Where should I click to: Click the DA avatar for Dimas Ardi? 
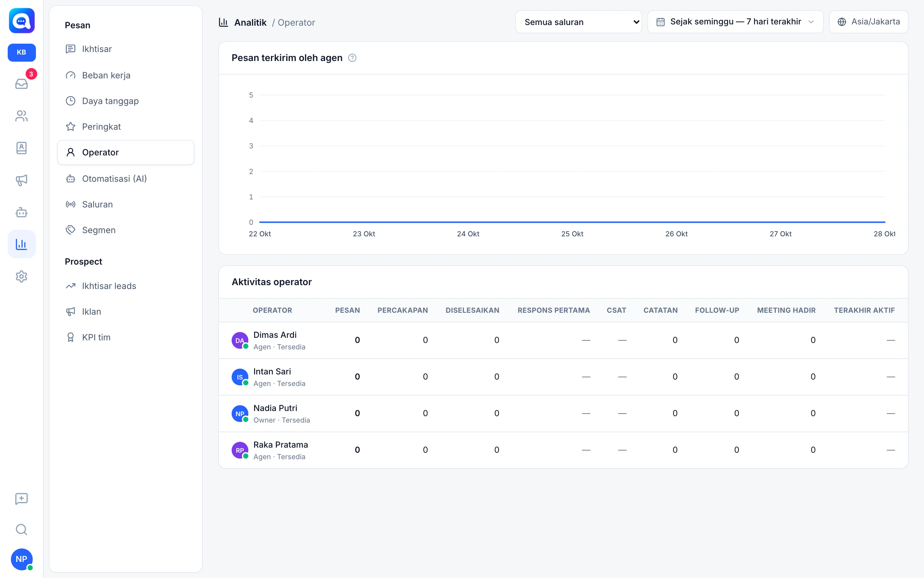(x=240, y=340)
